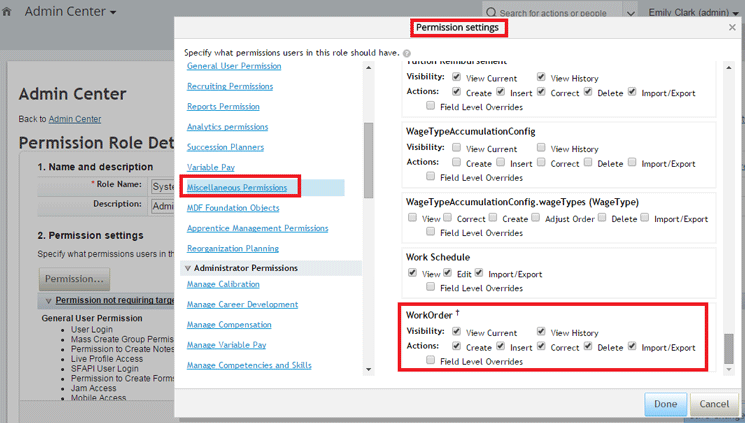The width and height of the screenshot is (745, 423).
Task: Click the category list scrollbar thumb
Action: coord(368,160)
